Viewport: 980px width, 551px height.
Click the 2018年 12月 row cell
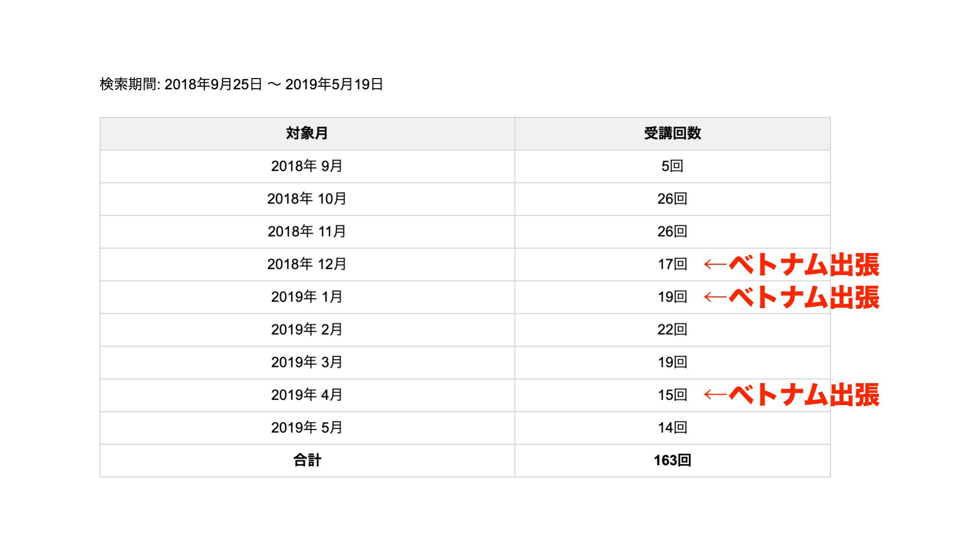[x=307, y=264]
